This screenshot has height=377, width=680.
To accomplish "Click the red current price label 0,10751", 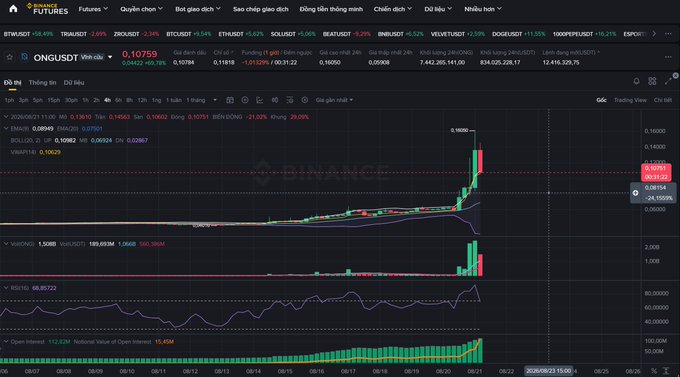I will pyautogui.click(x=656, y=173).
